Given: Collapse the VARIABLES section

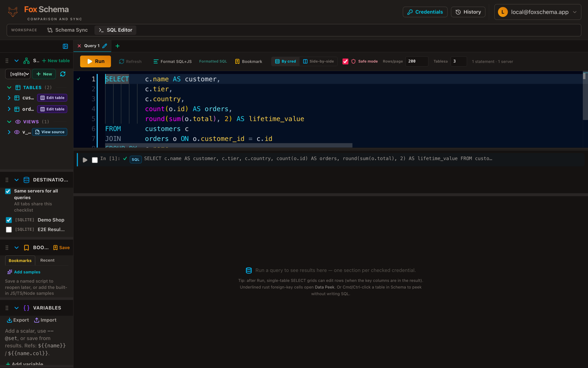Looking at the screenshot, I should pos(17,308).
